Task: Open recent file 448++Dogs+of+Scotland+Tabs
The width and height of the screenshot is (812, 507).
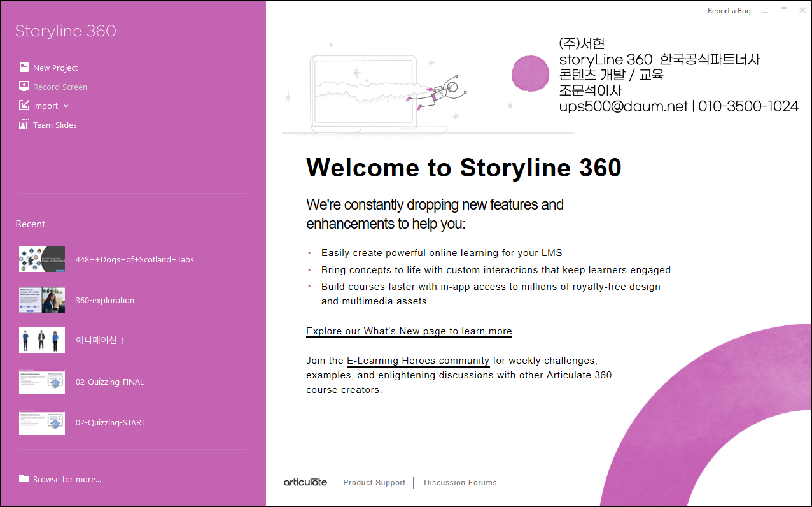Action: click(x=135, y=260)
